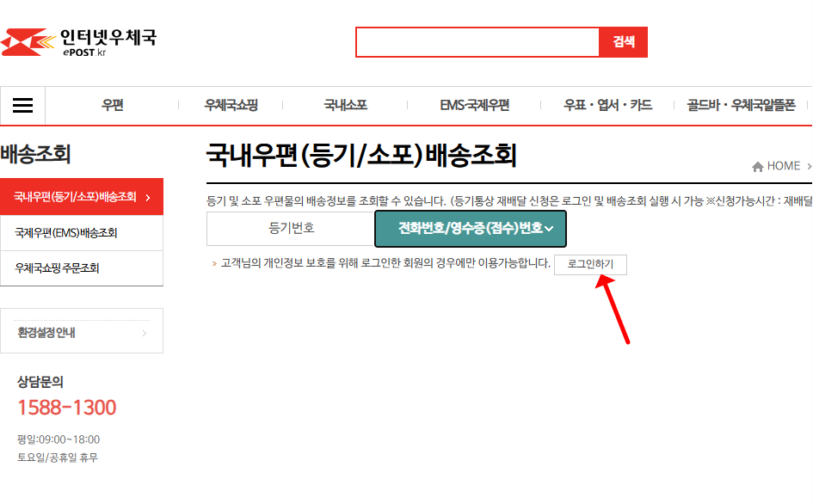Viewport: 813px width, 504px height.
Task: Open 환경설정 안내 link box
Action: pyautogui.click(x=82, y=331)
